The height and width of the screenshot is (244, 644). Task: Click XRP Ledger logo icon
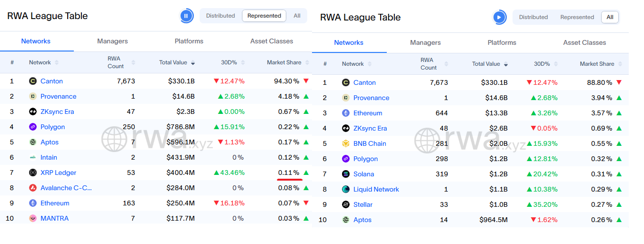coord(33,173)
